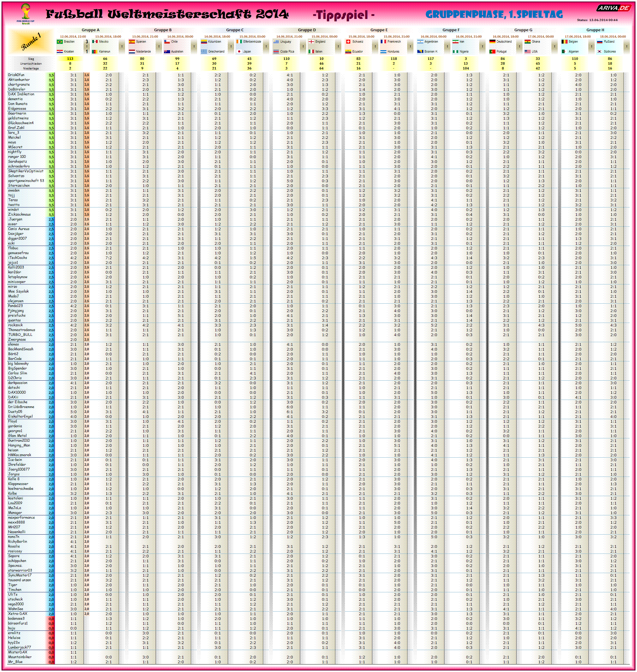Screen dimensions: 637x672
Task: Select the Australien flag icon
Action: tap(167, 52)
